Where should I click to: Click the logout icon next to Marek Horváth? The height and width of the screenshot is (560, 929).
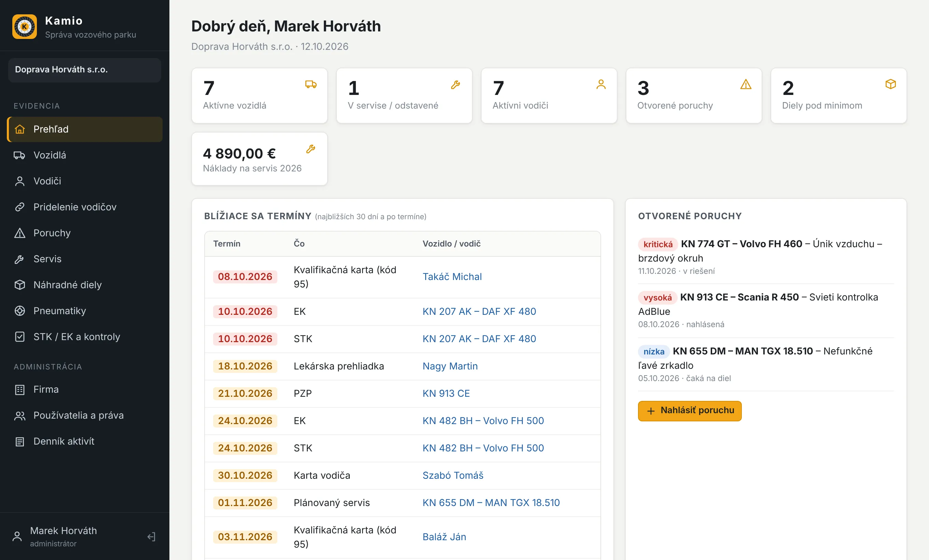click(x=151, y=537)
